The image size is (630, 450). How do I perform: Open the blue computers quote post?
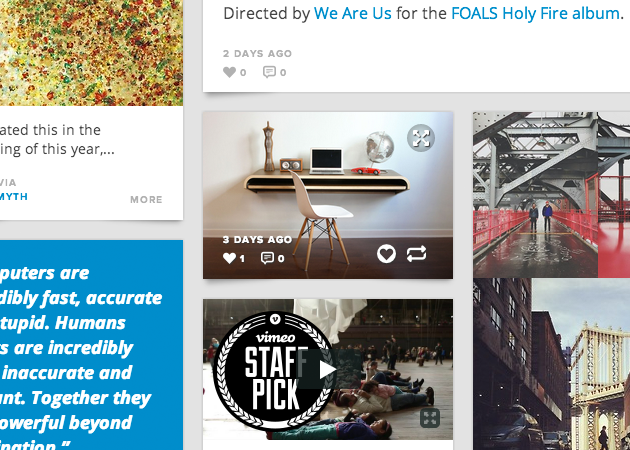(x=91, y=345)
